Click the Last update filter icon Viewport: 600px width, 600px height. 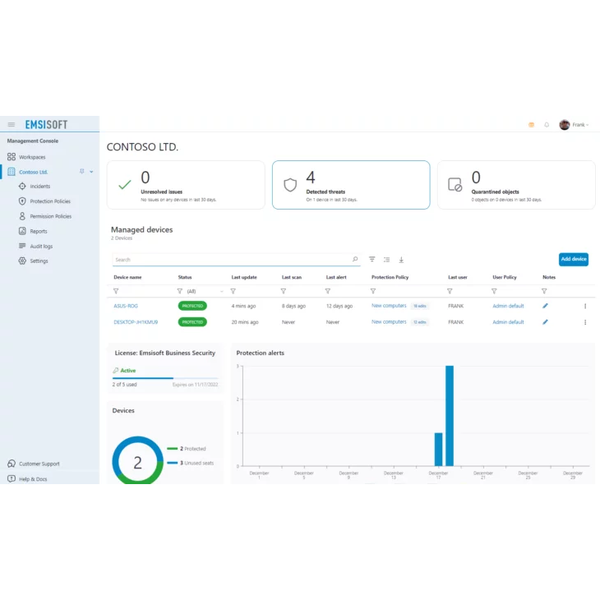(233, 291)
